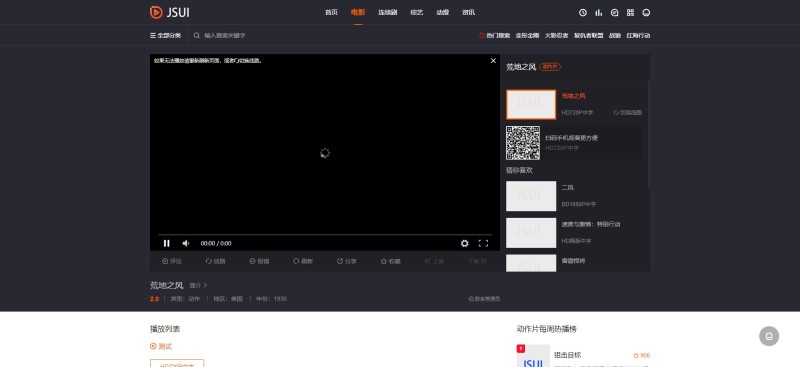Click the 红海行动 hot search link
The height and width of the screenshot is (367, 800).
click(x=638, y=36)
